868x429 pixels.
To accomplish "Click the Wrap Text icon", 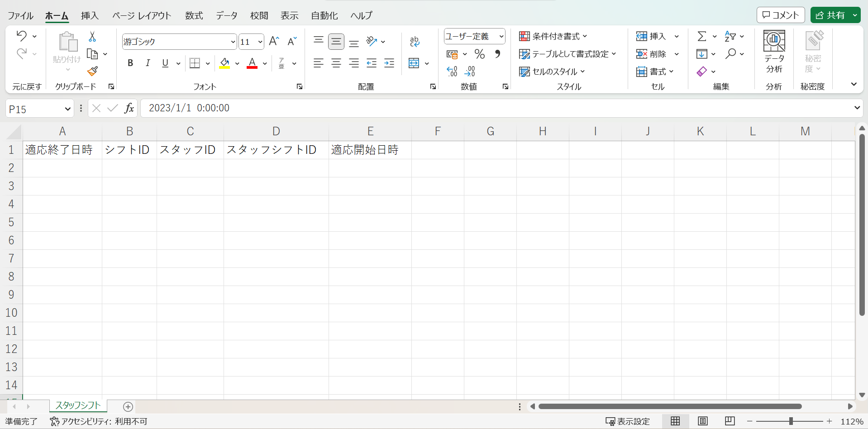I will click(x=415, y=41).
